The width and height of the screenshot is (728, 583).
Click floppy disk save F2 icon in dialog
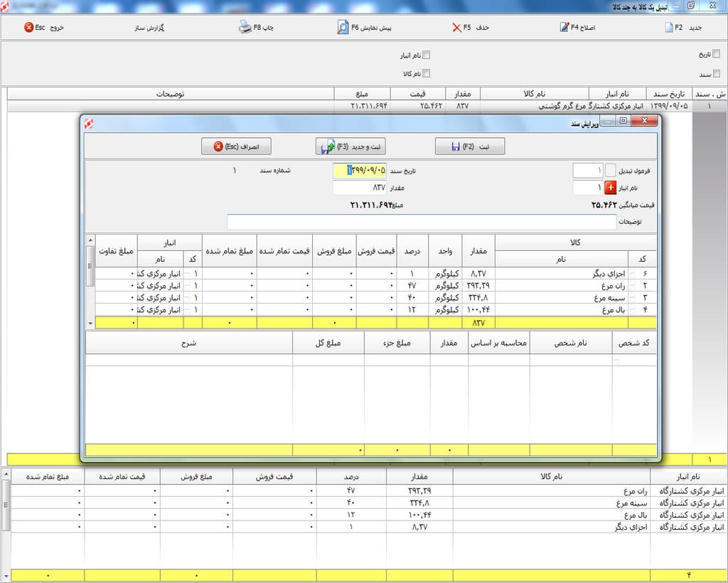456,146
